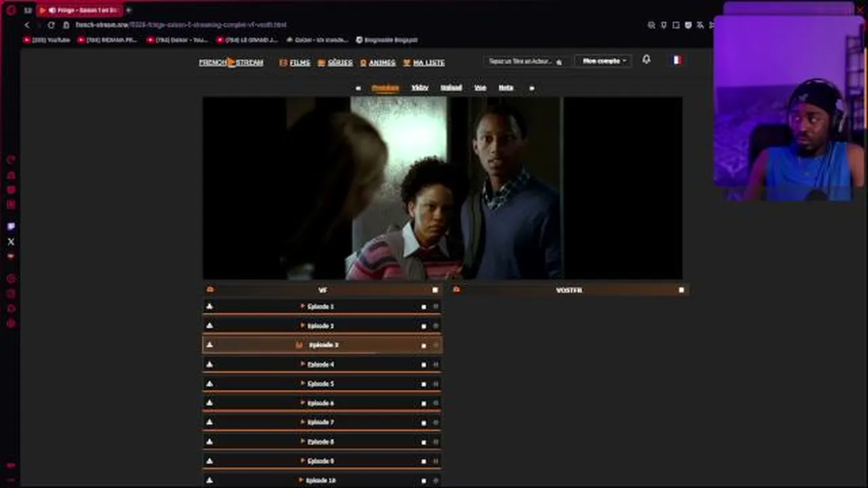This screenshot has width=868, height=488.
Task: Select the Fringe - Saison 1 browser tab
Action: [x=79, y=10]
